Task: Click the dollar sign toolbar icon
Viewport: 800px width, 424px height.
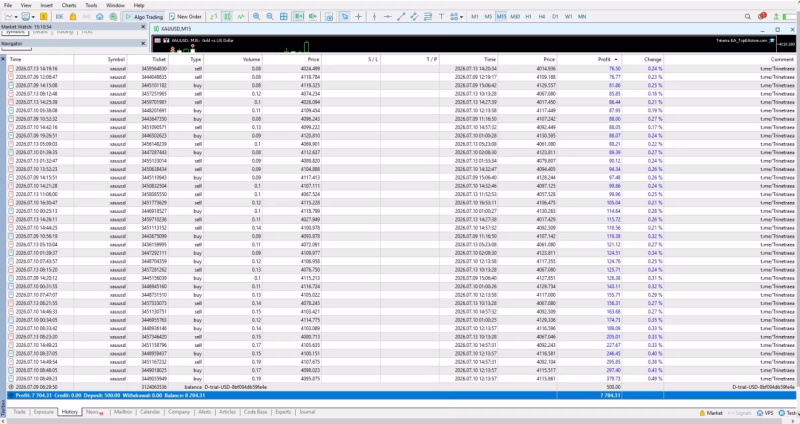Action: click(44, 16)
